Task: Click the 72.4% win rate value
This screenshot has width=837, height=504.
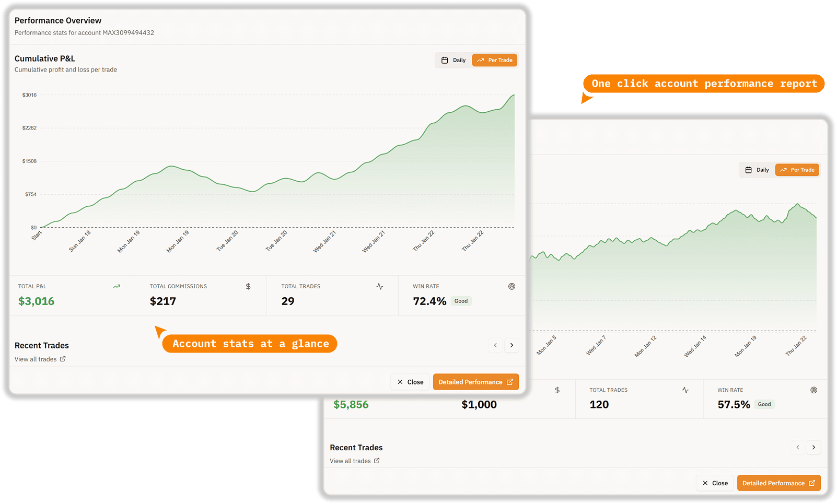Action: pyautogui.click(x=429, y=301)
